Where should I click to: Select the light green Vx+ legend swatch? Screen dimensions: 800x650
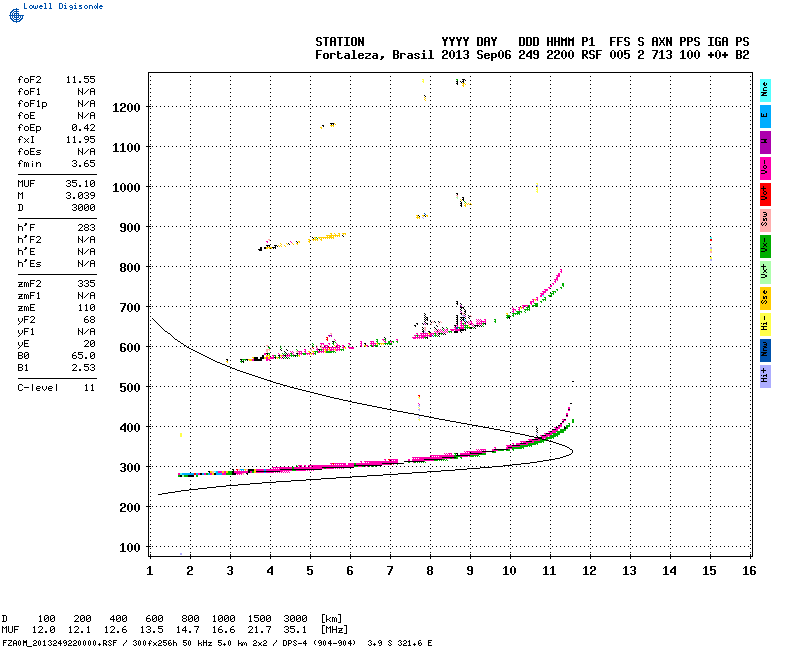765,272
